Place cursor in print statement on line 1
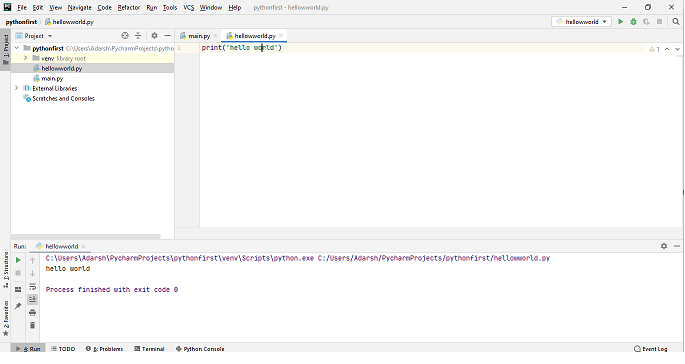 coord(242,48)
